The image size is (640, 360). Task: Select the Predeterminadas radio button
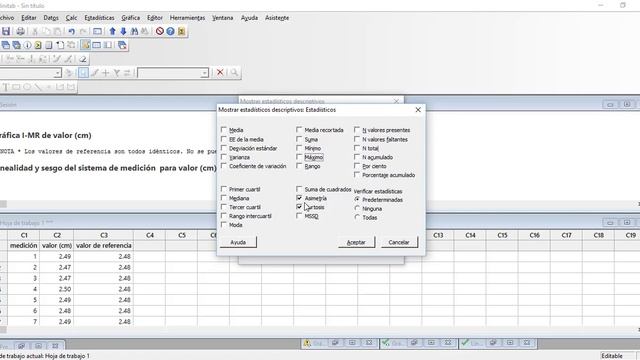[x=357, y=200]
